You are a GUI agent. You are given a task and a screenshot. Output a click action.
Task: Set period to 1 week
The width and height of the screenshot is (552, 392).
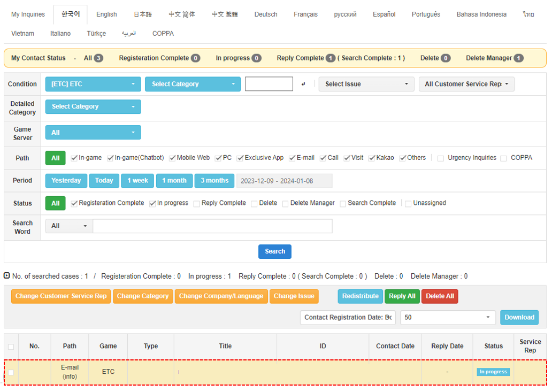click(137, 181)
